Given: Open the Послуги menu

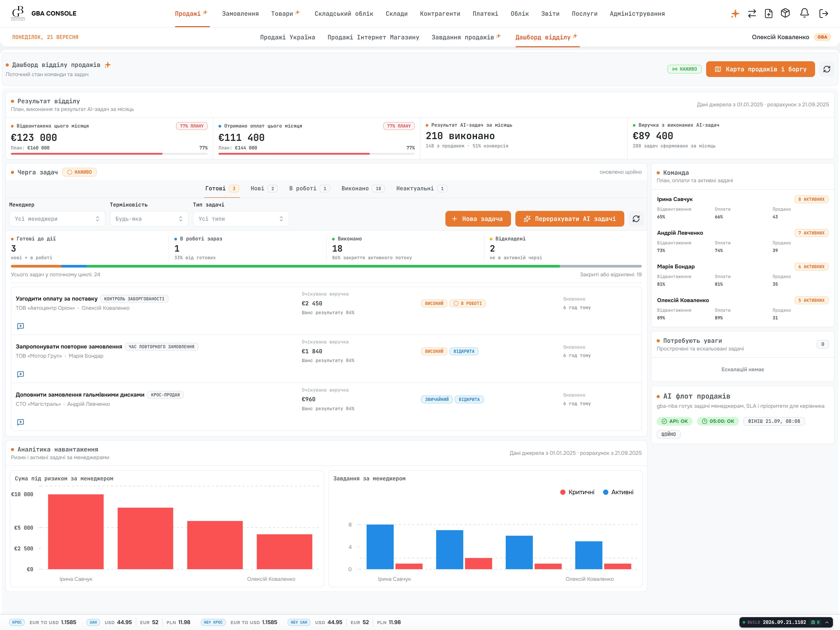Looking at the screenshot, I should point(584,14).
